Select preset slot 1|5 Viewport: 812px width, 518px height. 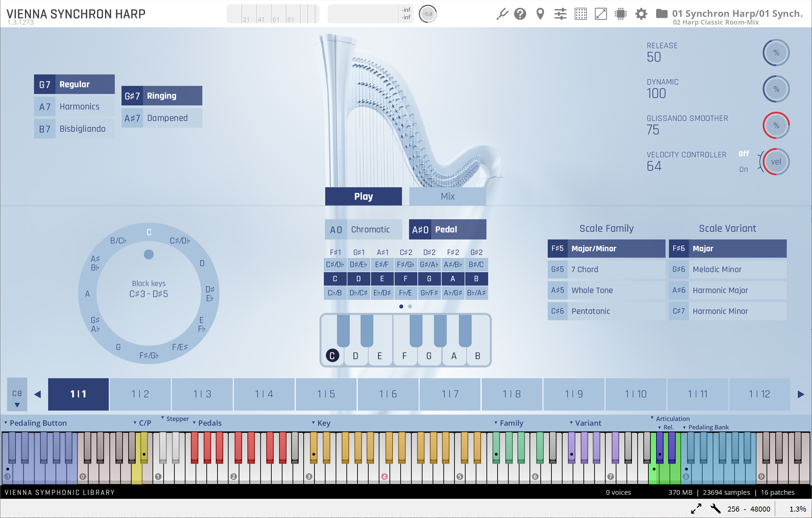(326, 394)
